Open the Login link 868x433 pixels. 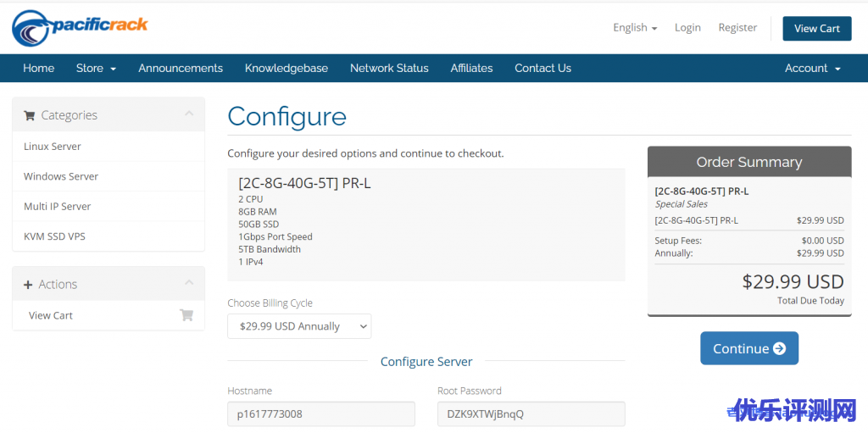687,28
